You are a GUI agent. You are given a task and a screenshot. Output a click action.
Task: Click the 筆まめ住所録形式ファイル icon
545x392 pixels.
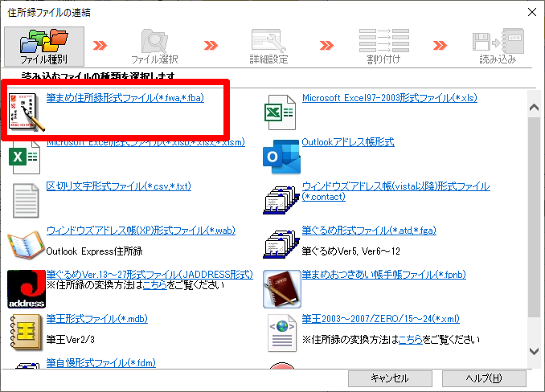[27, 112]
